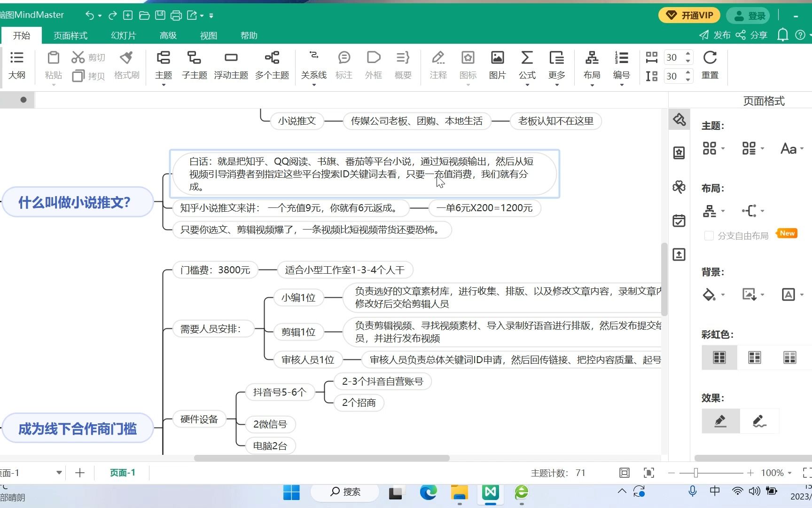
Task: Open the Export icon in title bar
Action: 192,16
